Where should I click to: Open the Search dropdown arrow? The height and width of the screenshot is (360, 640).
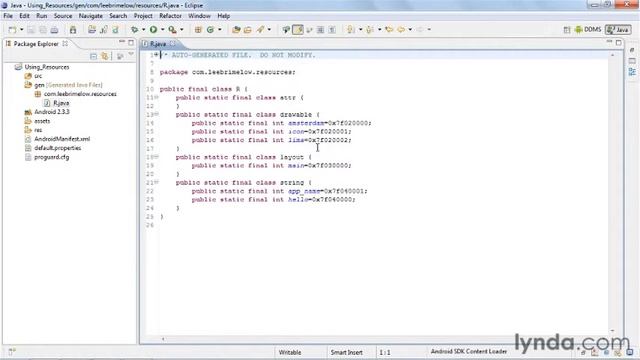(269, 30)
